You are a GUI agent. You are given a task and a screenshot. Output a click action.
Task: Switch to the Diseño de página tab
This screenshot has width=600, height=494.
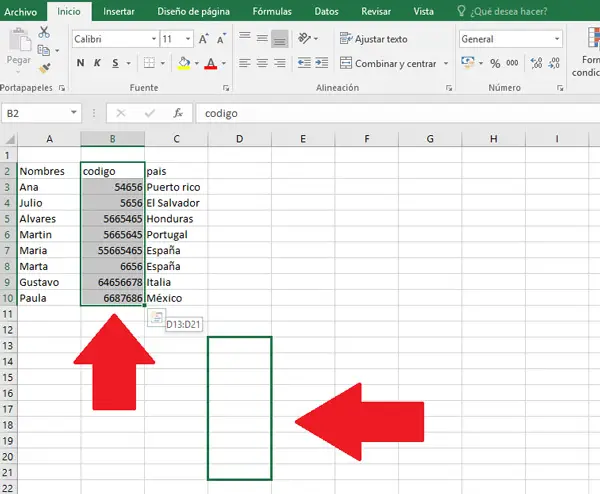point(194,11)
